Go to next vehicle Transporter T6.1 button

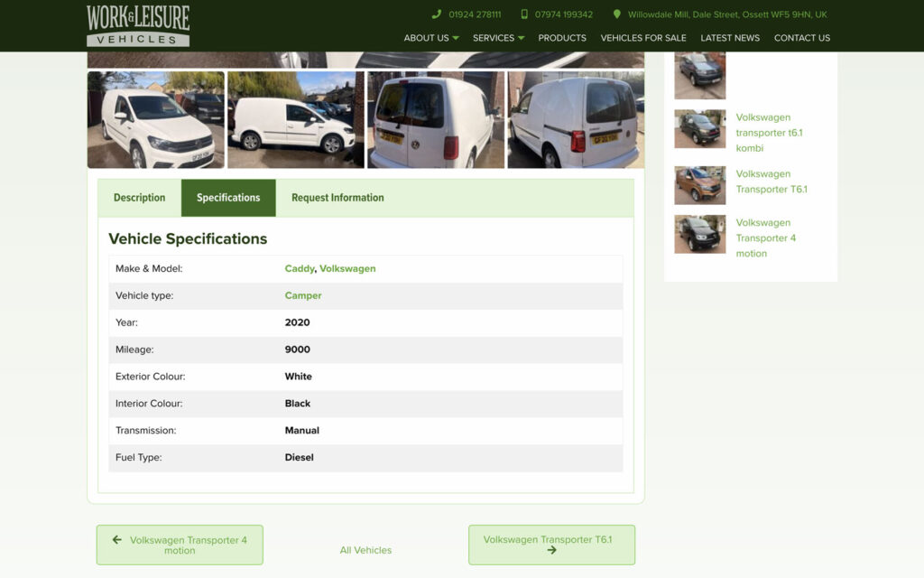551,545
